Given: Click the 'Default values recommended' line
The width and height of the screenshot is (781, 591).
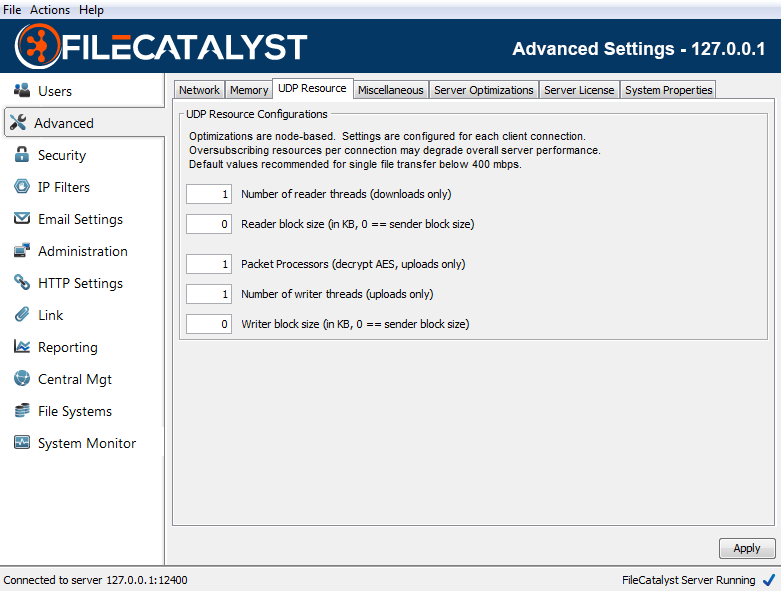Looking at the screenshot, I should point(355,164).
